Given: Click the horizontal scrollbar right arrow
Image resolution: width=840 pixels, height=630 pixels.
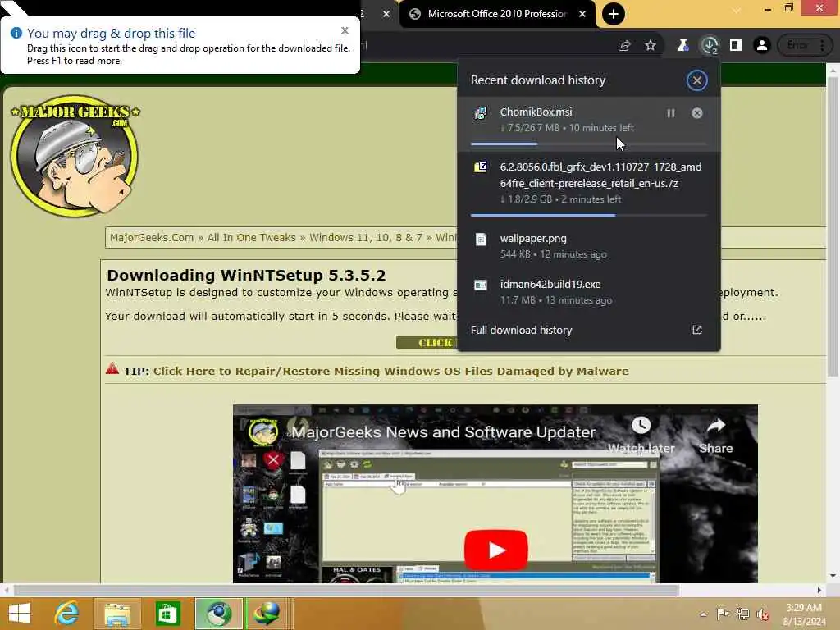Looking at the screenshot, I should 819,591.
